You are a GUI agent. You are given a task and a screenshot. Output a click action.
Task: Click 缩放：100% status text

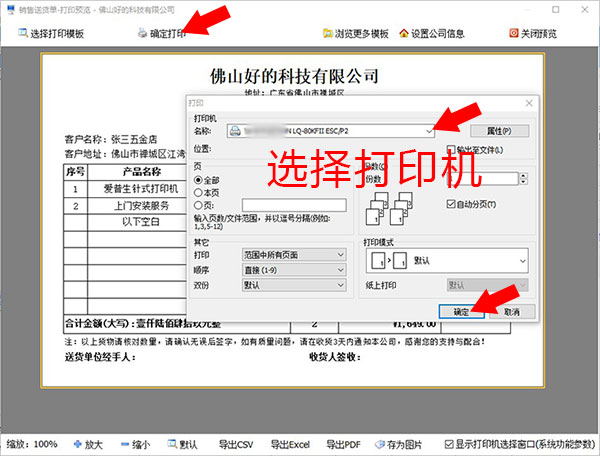(x=32, y=445)
